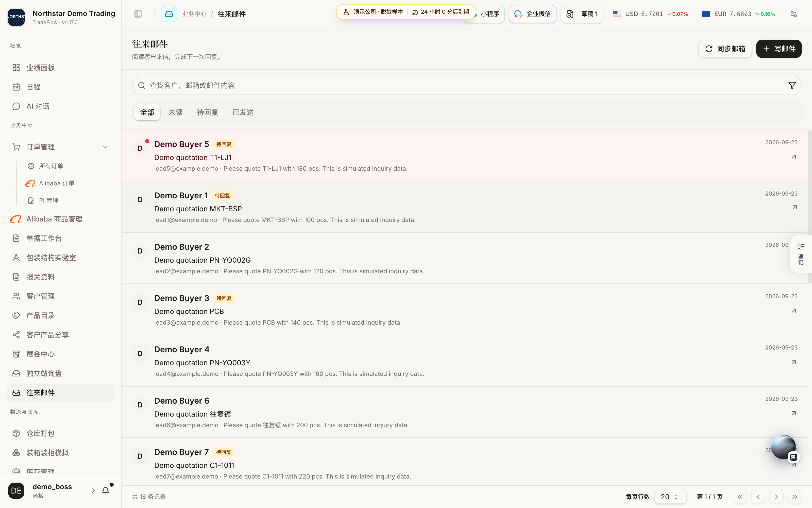The height and width of the screenshot is (508, 812).
Task: Open the 速记 quick notes side panel
Action: pyautogui.click(x=801, y=254)
